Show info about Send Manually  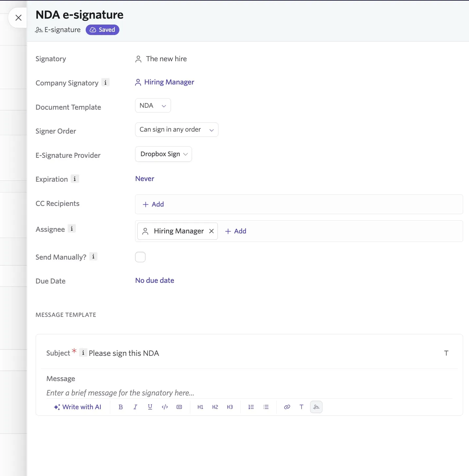tap(93, 256)
